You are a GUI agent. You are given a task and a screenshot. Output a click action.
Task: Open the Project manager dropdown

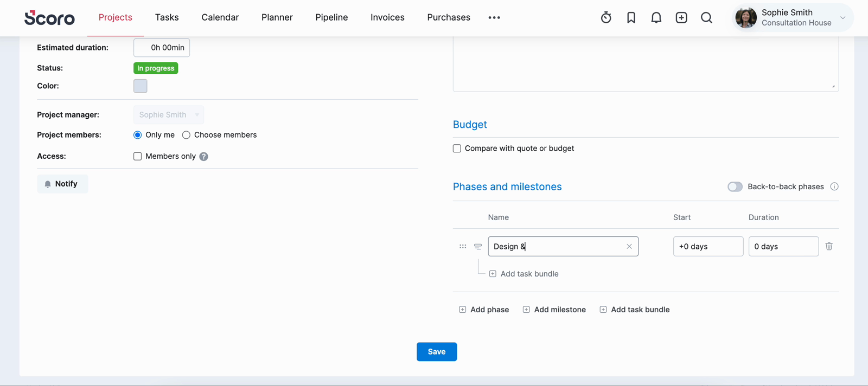click(x=168, y=115)
